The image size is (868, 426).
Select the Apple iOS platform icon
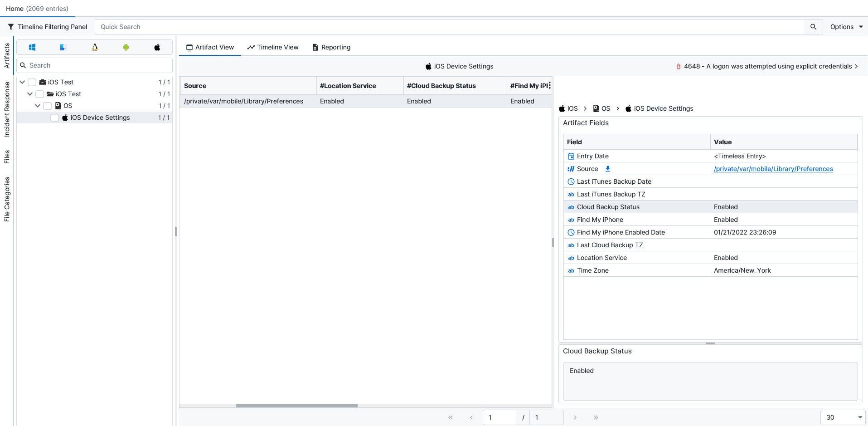(x=157, y=47)
